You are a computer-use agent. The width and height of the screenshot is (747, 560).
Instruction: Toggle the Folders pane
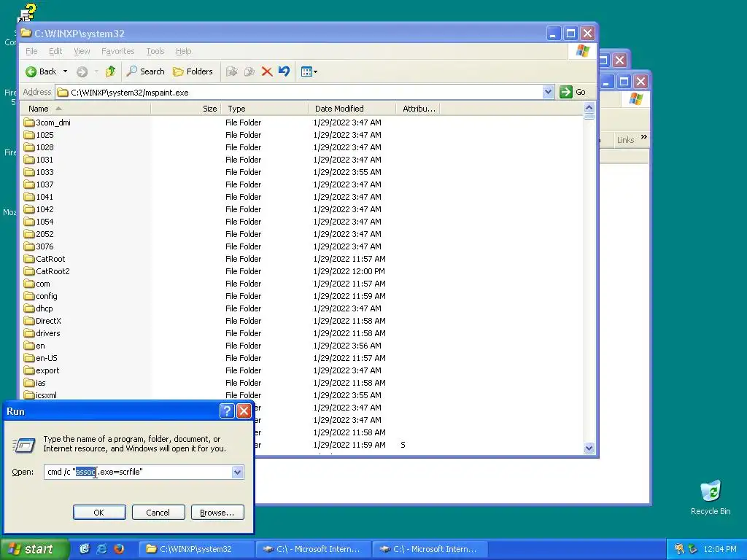(193, 71)
